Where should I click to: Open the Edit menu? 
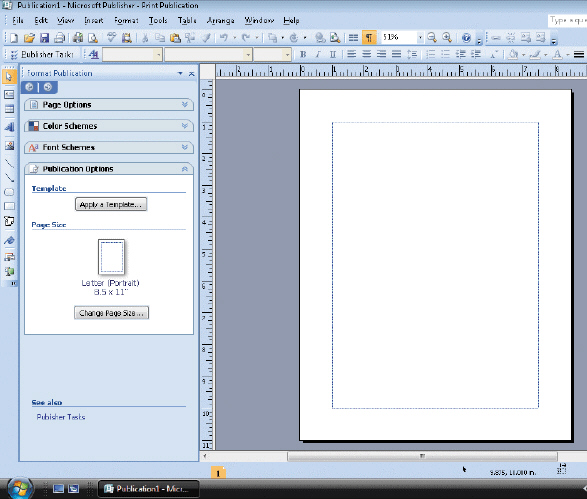[41, 21]
